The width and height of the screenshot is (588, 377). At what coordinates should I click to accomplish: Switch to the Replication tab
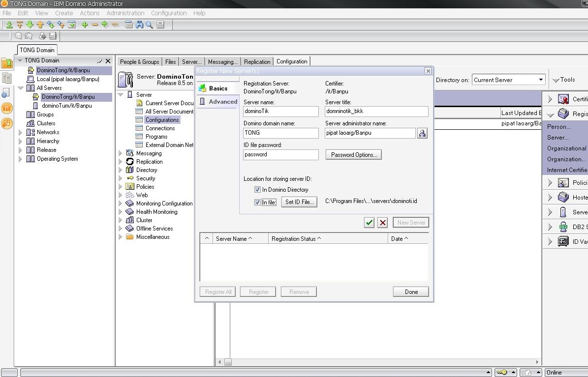click(257, 62)
